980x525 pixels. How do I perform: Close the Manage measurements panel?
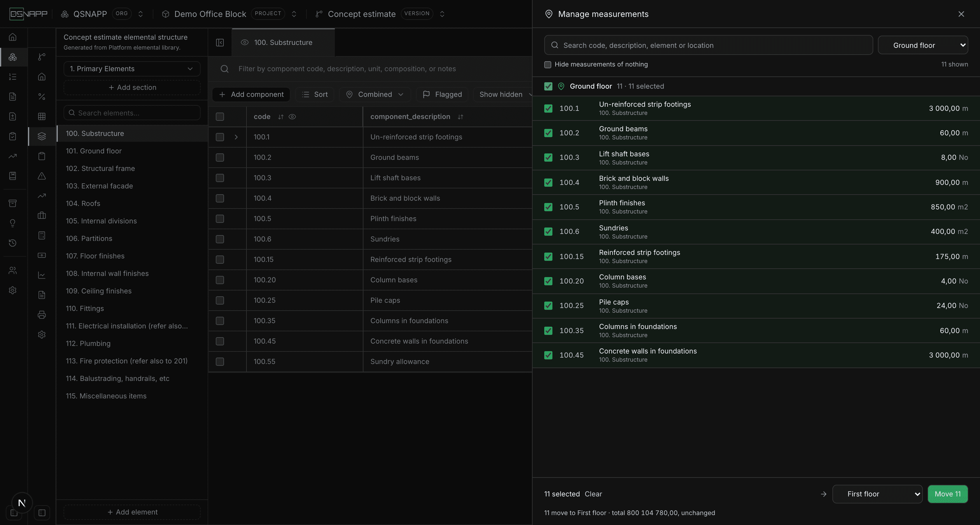(x=961, y=14)
